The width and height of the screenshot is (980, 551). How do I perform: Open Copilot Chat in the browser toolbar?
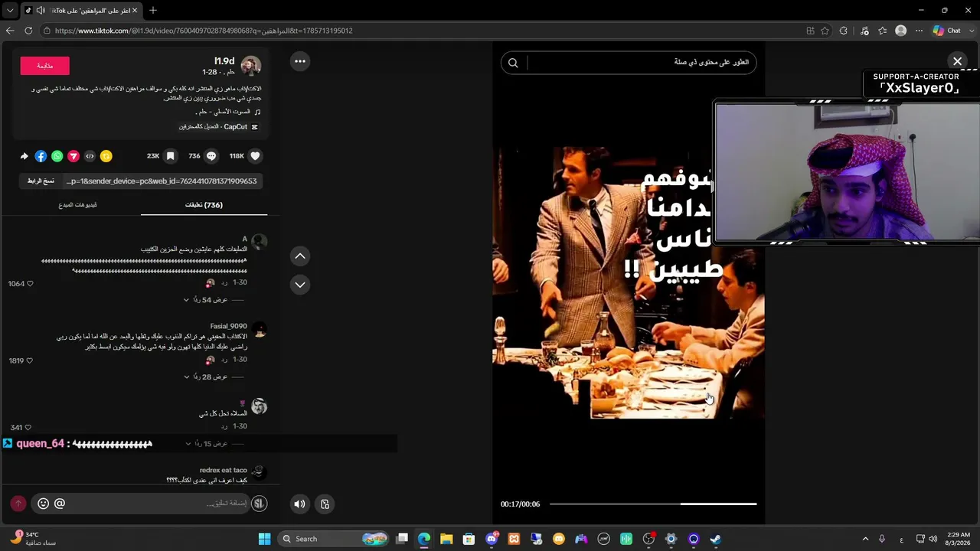[947, 31]
